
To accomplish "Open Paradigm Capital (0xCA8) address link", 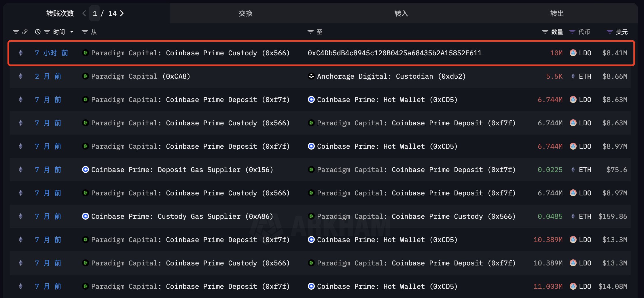I will 141,76.
